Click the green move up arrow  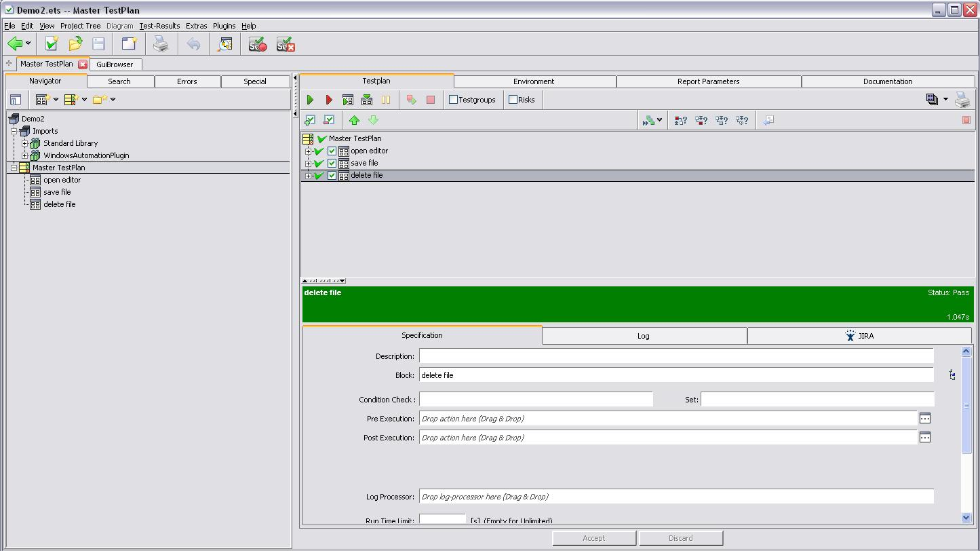click(x=354, y=120)
